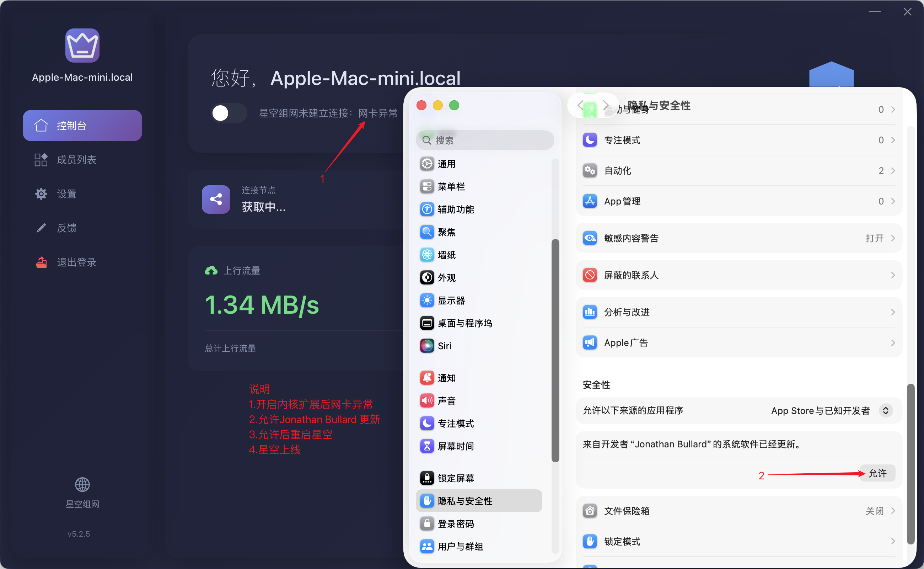Viewport: 924px width, 569px height.
Task: Click the 通知 notifications icon
Action: coord(426,378)
